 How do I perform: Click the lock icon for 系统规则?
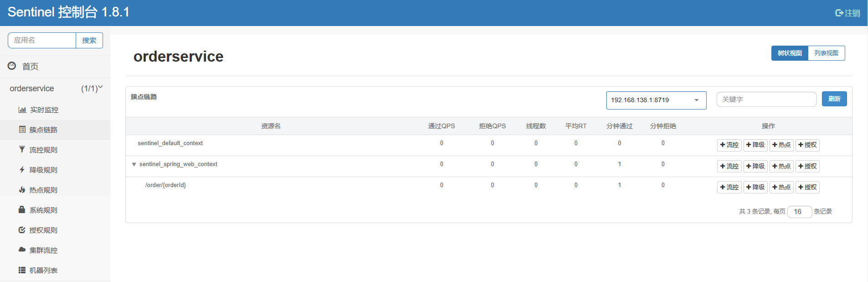click(22, 210)
